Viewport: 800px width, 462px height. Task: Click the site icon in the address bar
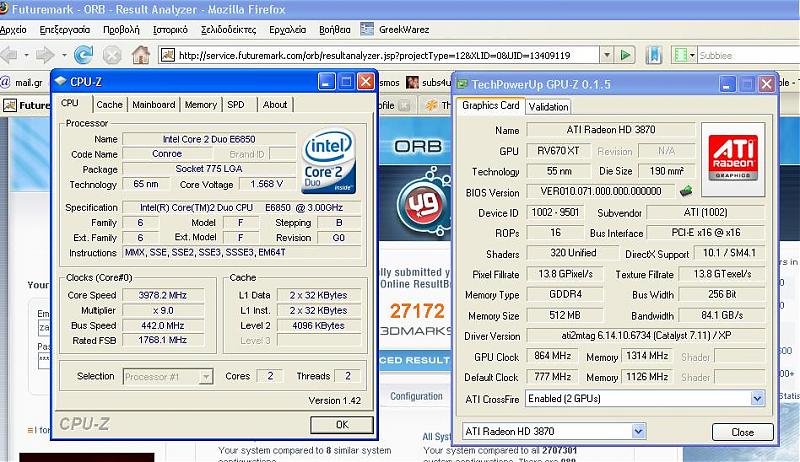(168, 55)
